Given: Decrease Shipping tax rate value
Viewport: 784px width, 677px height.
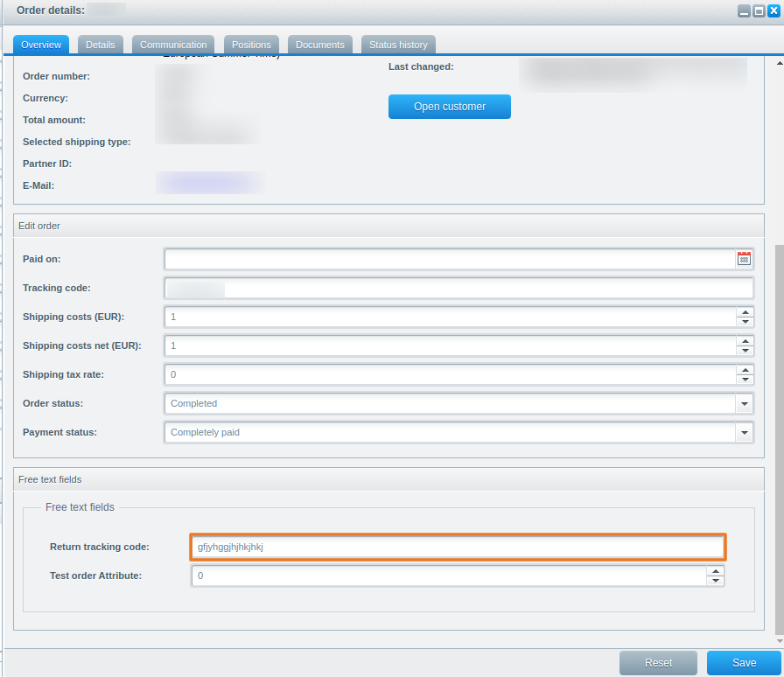Looking at the screenshot, I should click(745, 380).
